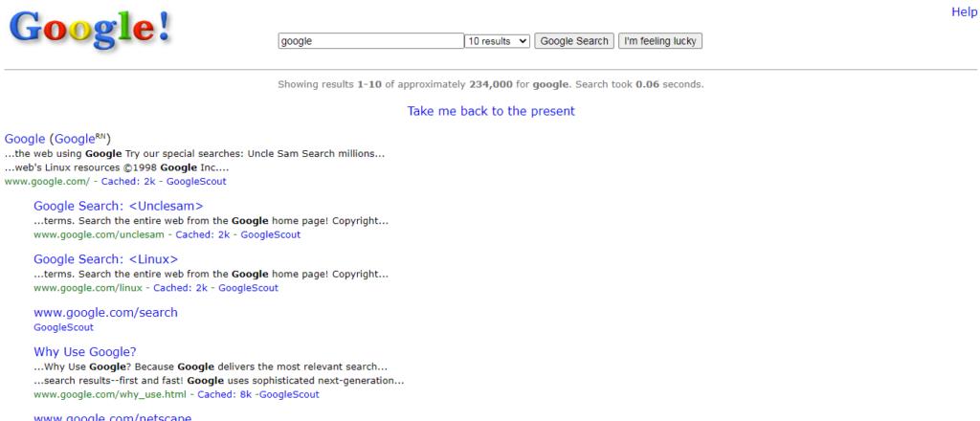Screen dimensions: 980x421
Task: Click the I'm feeling lucky button
Action: [x=660, y=41]
